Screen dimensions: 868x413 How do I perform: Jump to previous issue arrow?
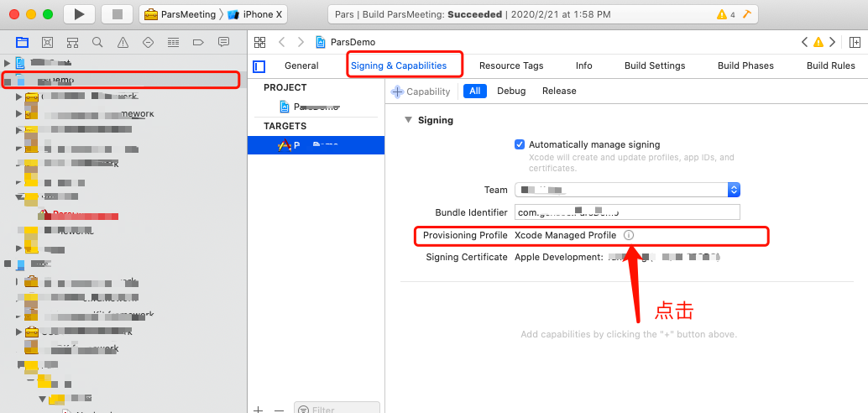tap(805, 42)
